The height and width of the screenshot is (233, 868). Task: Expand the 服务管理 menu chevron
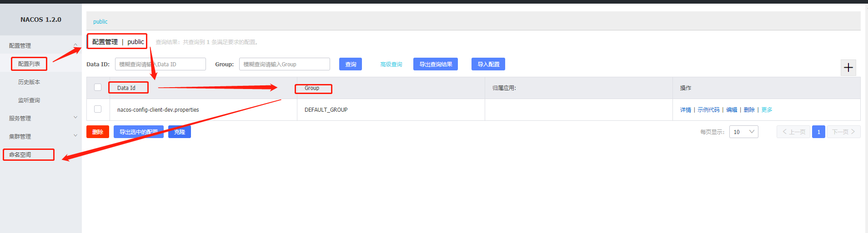pyautogui.click(x=75, y=117)
